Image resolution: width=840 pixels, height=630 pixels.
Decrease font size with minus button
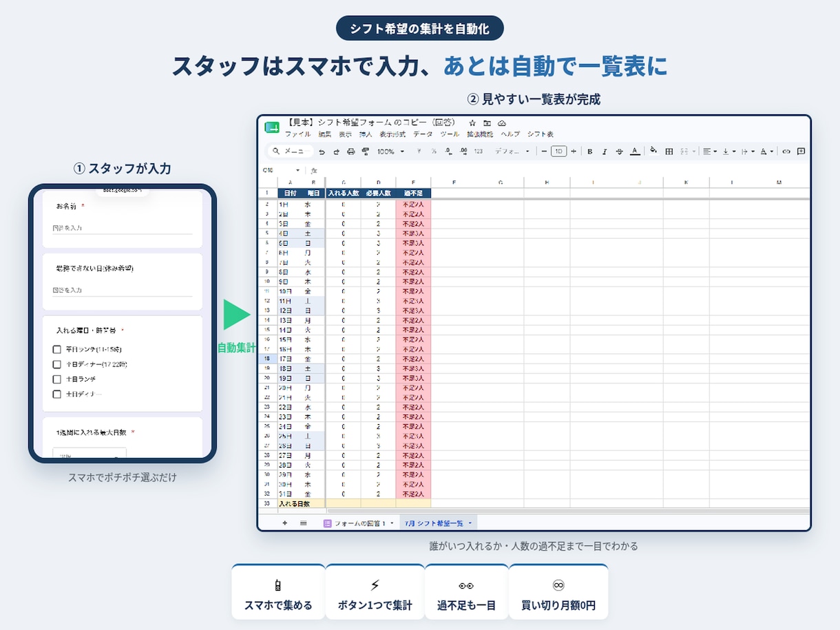point(544,151)
